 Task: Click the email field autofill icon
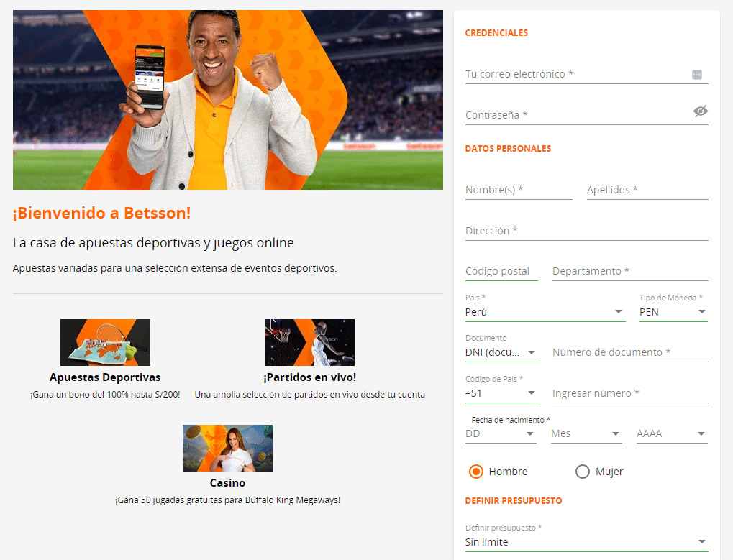coord(696,75)
